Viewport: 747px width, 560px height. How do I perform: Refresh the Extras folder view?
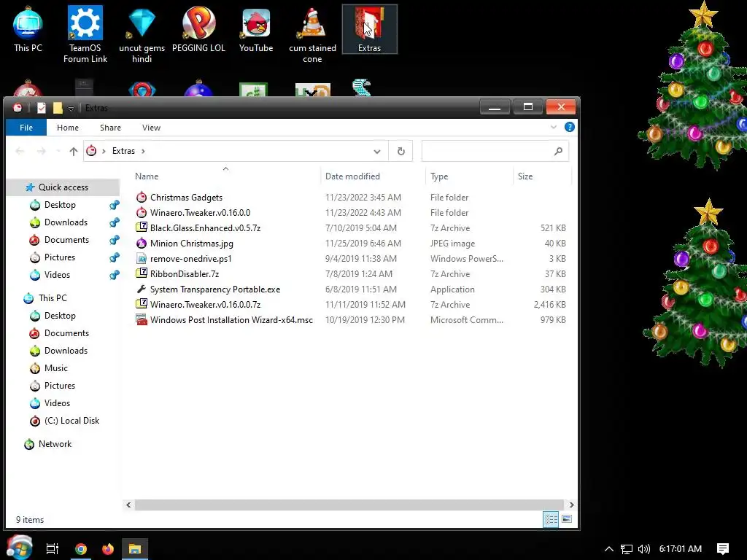coord(401,151)
